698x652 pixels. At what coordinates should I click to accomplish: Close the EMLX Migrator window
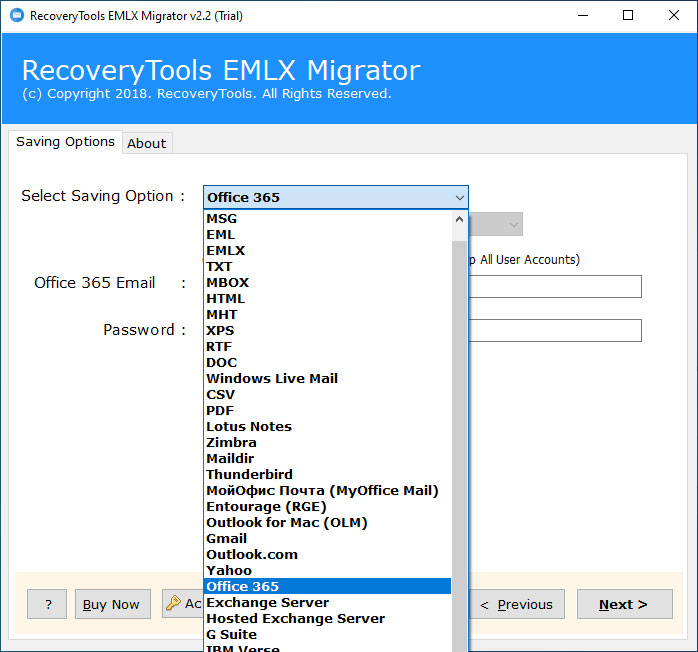click(674, 16)
